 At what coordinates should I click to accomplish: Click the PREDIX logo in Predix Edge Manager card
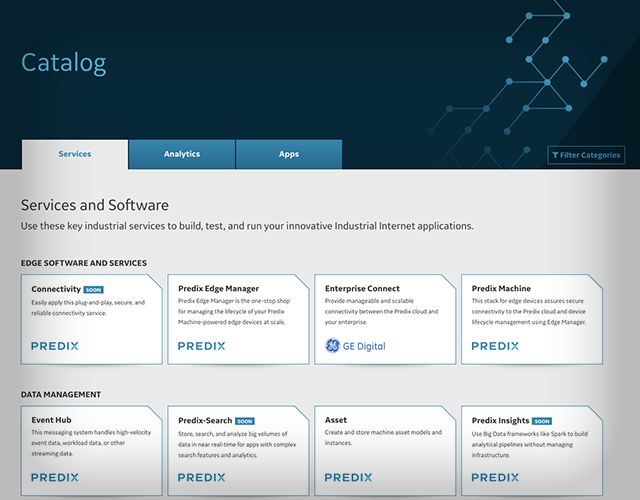point(202,346)
